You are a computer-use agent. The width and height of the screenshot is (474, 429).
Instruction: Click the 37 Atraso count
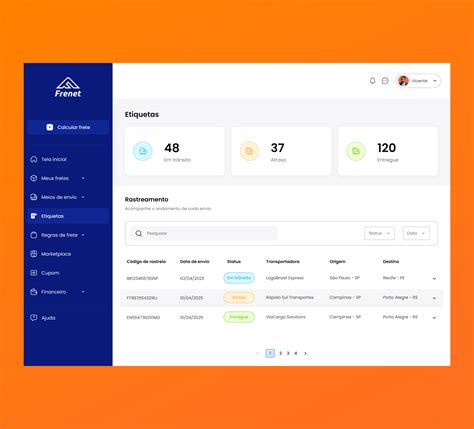[277, 148]
